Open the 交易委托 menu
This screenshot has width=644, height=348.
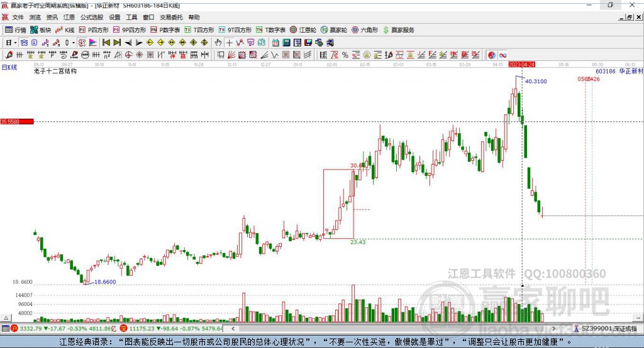coord(171,17)
